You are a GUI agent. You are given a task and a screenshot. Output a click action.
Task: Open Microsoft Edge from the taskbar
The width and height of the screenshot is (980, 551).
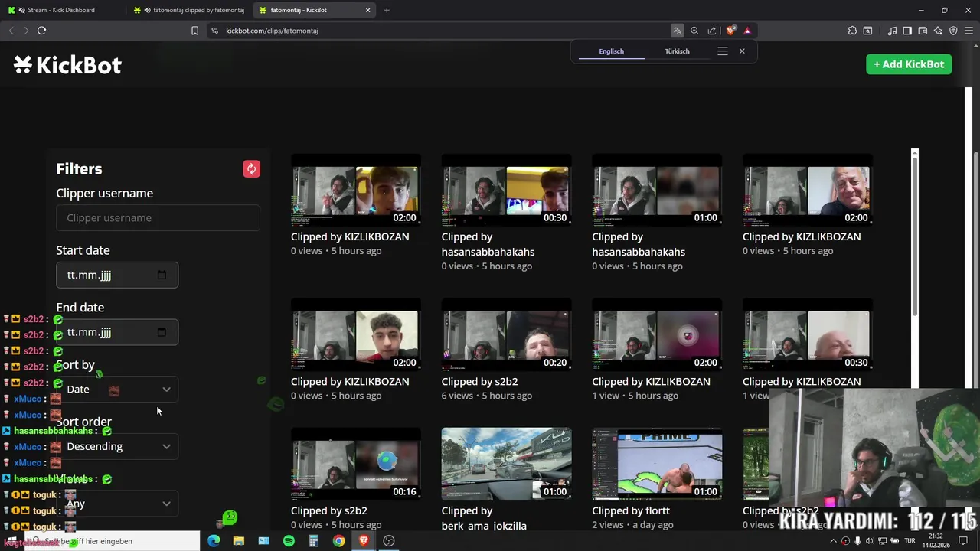pos(214,541)
